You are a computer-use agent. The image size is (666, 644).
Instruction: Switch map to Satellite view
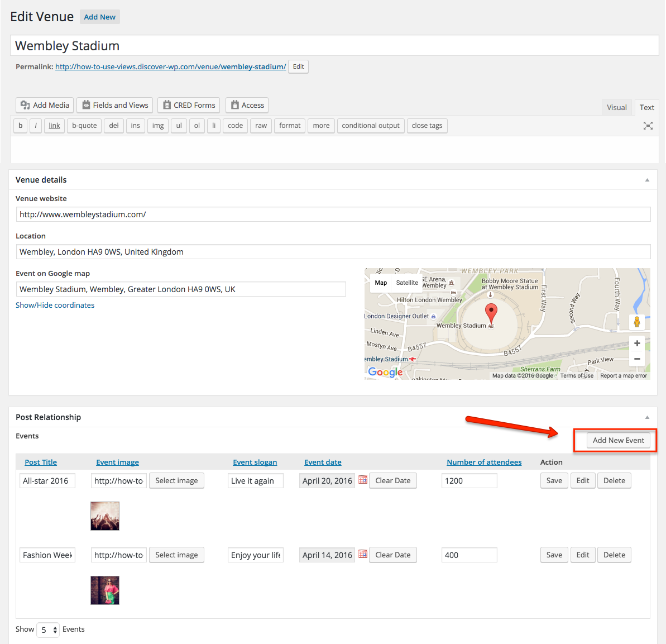click(407, 283)
